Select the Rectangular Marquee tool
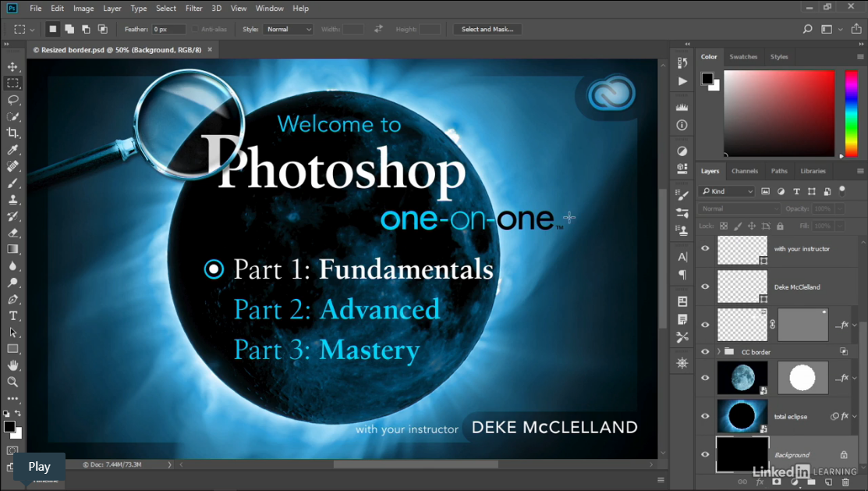This screenshot has height=491, width=868. pyautogui.click(x=12, y=83)
